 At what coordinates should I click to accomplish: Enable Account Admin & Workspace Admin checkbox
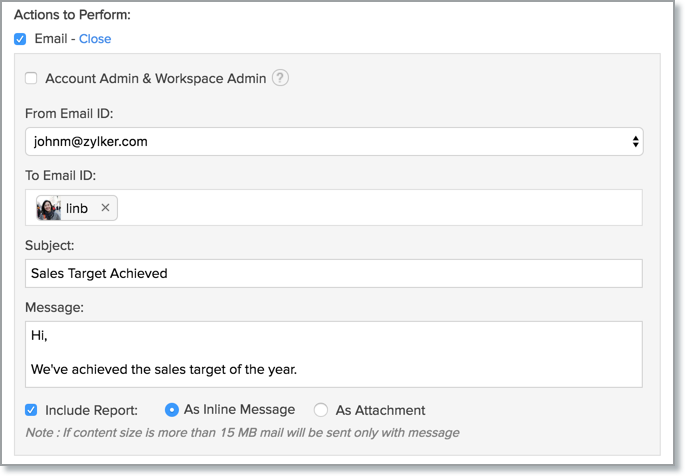[x=31, y=78]
